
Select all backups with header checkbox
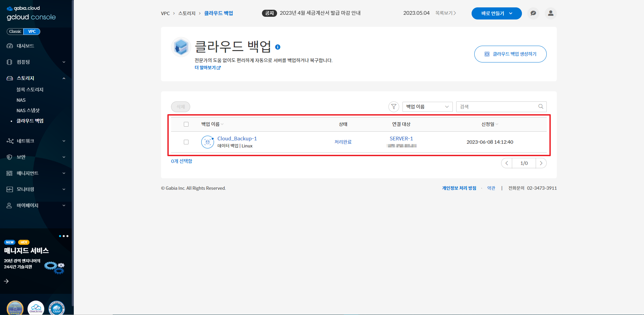186,124
